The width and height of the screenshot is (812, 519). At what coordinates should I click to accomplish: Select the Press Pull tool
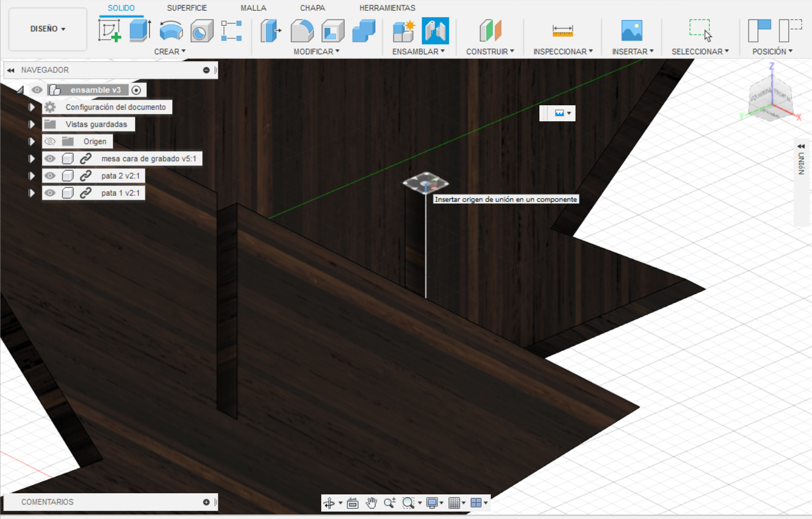click(x=271, y=30)
